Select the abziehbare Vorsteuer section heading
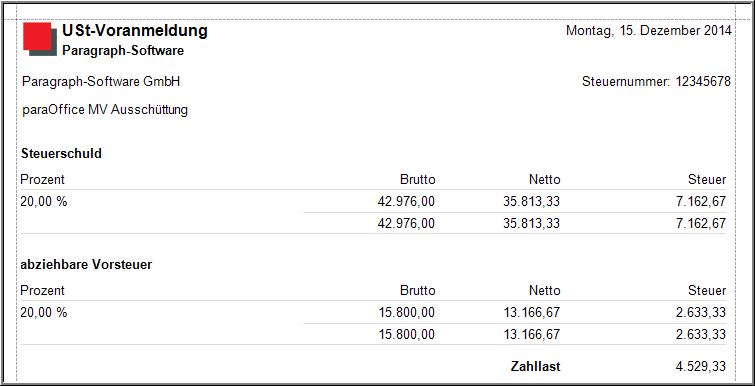This screenshot has height=386, width=755. click(87, 265)
